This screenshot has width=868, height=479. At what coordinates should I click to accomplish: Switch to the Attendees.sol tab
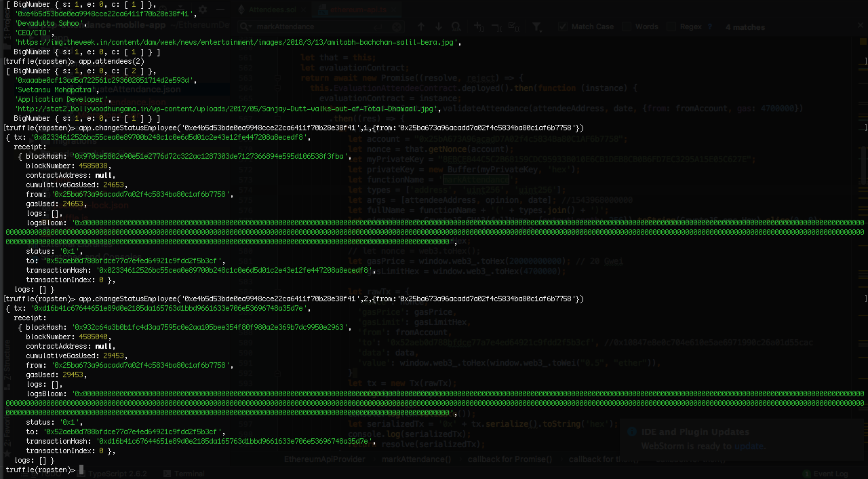tap(271, 9)
